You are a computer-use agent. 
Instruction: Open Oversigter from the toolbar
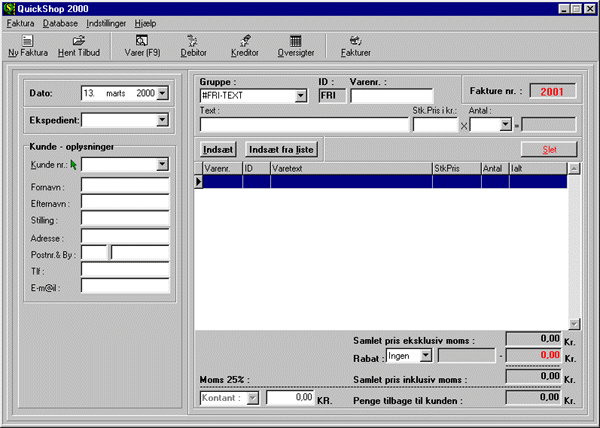[296, 46]
